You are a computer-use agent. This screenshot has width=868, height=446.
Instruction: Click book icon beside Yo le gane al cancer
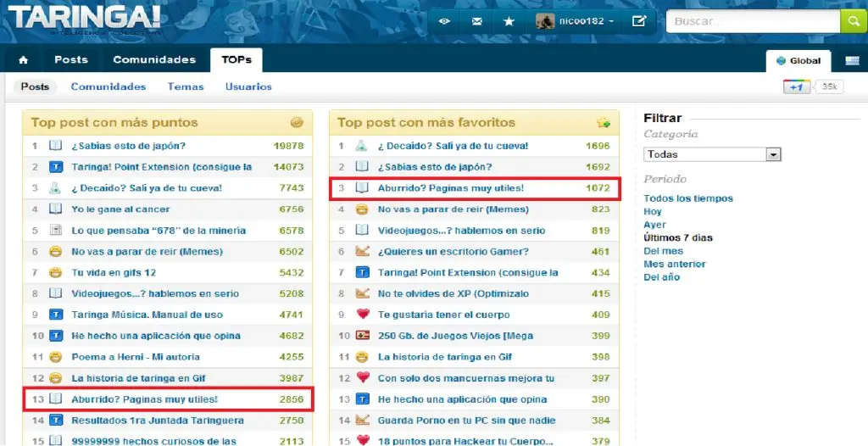click(55, 209)
